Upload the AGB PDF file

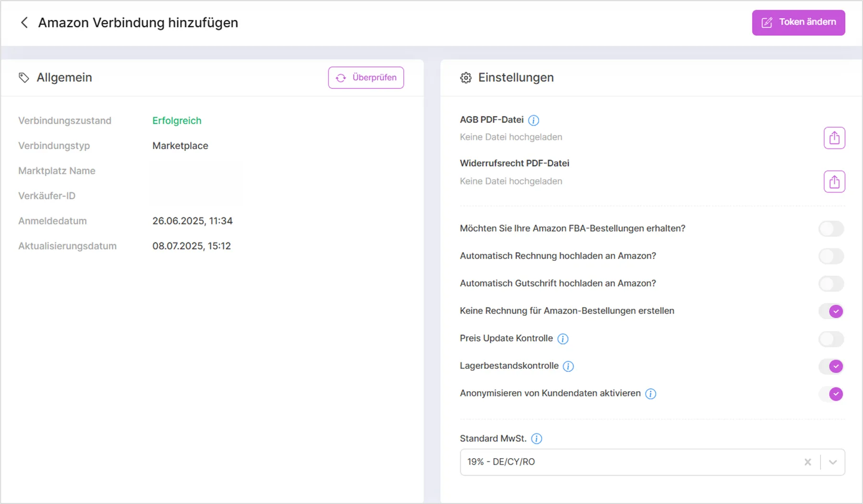[834, 138]
